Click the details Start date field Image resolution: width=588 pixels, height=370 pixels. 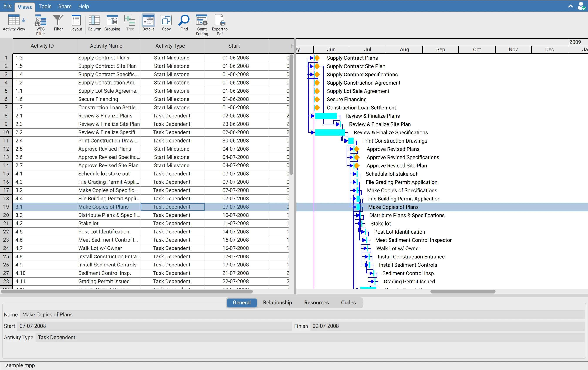click(x=155, y=326)
